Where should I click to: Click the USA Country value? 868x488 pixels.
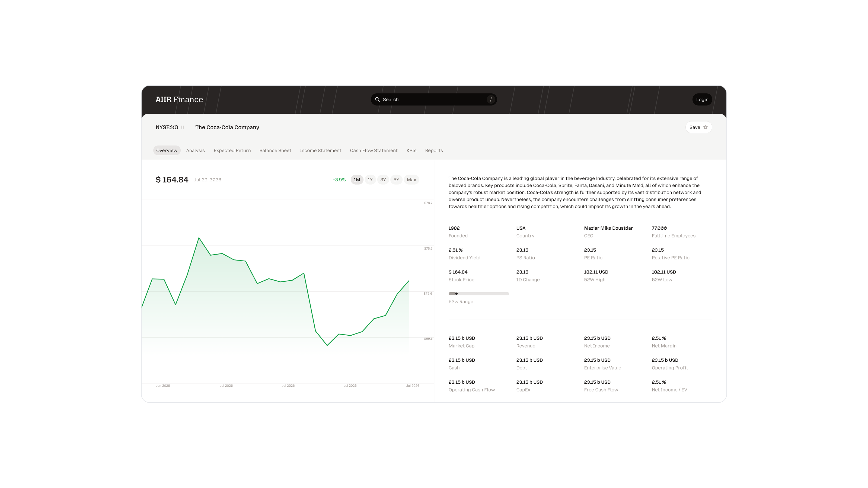coord(521,228)
